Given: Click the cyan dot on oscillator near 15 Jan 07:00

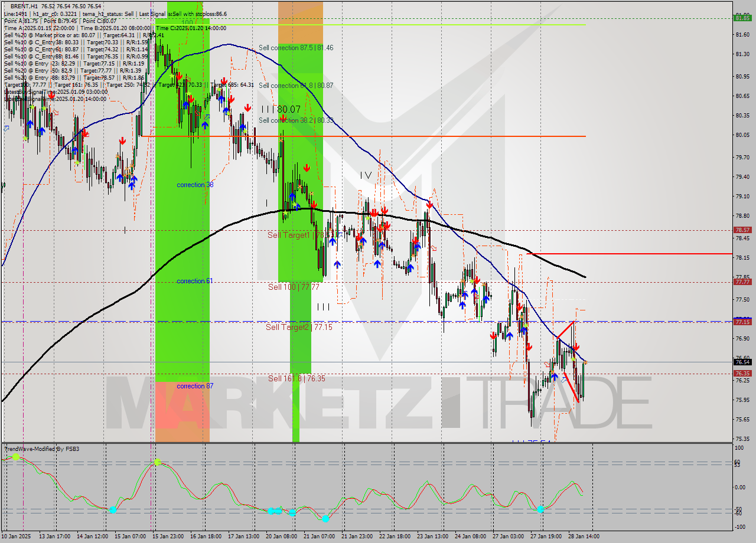Looking at the screenshot, I should point(113,509).
